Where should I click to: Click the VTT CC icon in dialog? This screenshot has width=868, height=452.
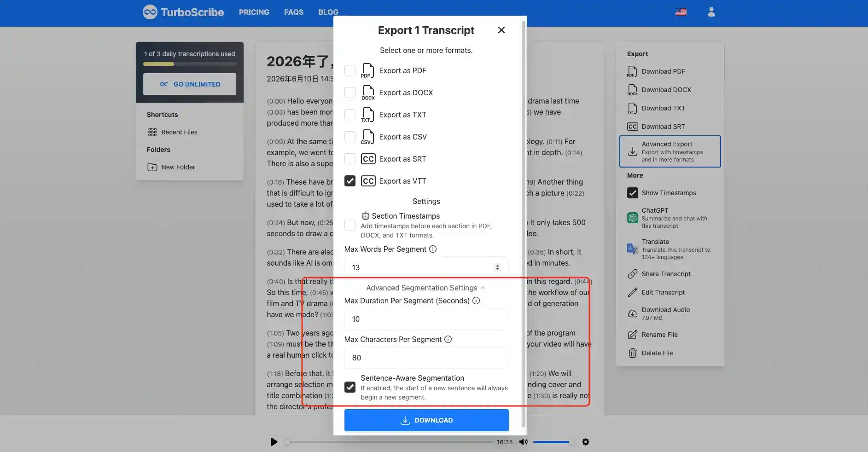[x=368, y=181]
